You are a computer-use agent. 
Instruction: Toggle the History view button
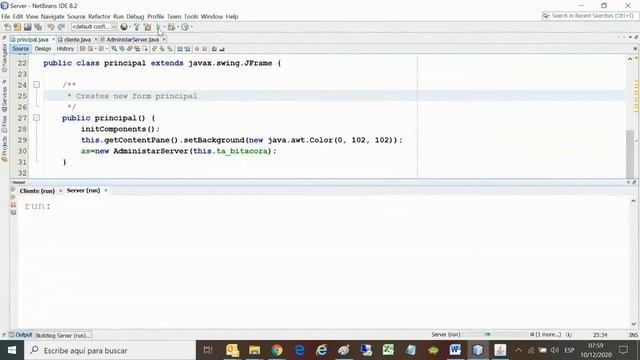pos(65,49)
